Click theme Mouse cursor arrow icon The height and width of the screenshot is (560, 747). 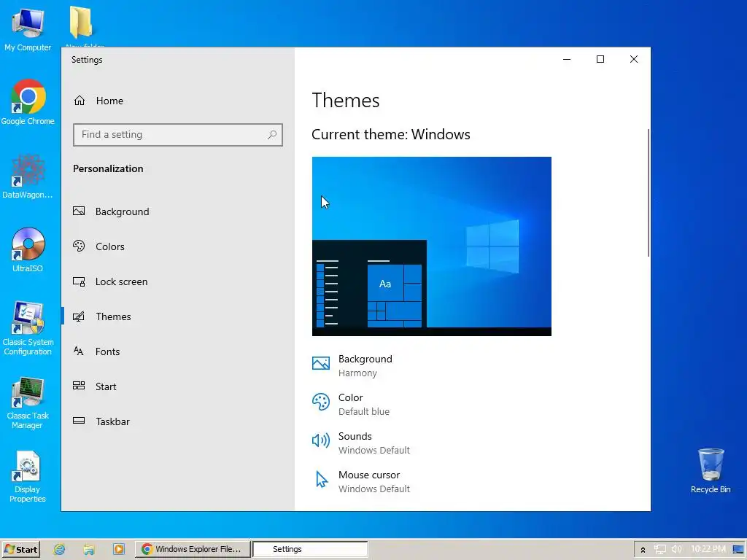coord(322,480)
